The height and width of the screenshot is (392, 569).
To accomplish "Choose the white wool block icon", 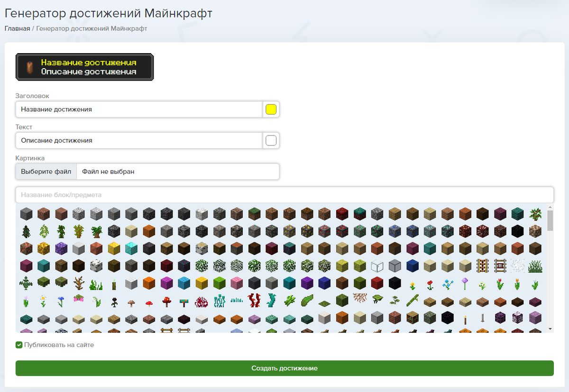I will pos(131,284).
